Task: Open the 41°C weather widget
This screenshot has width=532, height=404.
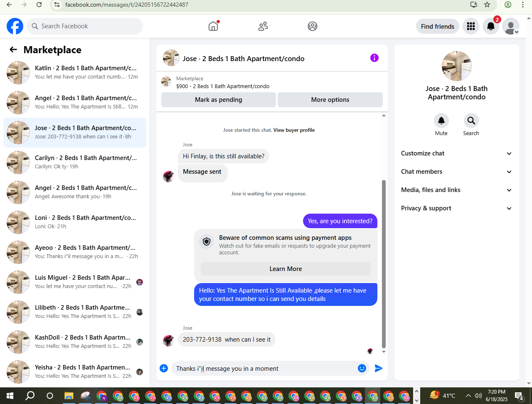Action: [443, 395]
